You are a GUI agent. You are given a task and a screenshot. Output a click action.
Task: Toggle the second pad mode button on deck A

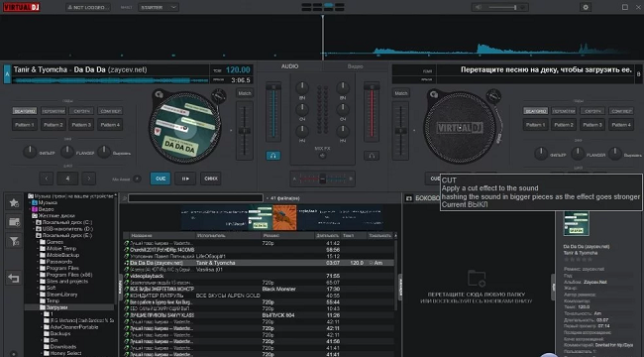(54, 111)
